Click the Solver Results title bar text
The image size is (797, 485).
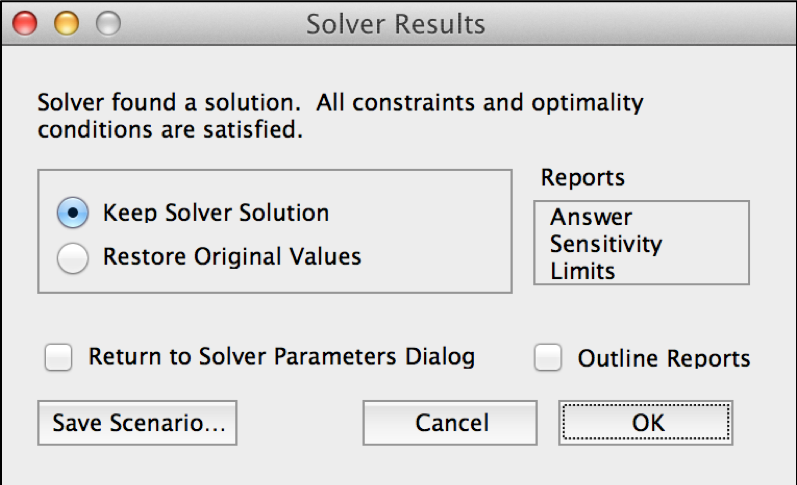coord(395,24)
